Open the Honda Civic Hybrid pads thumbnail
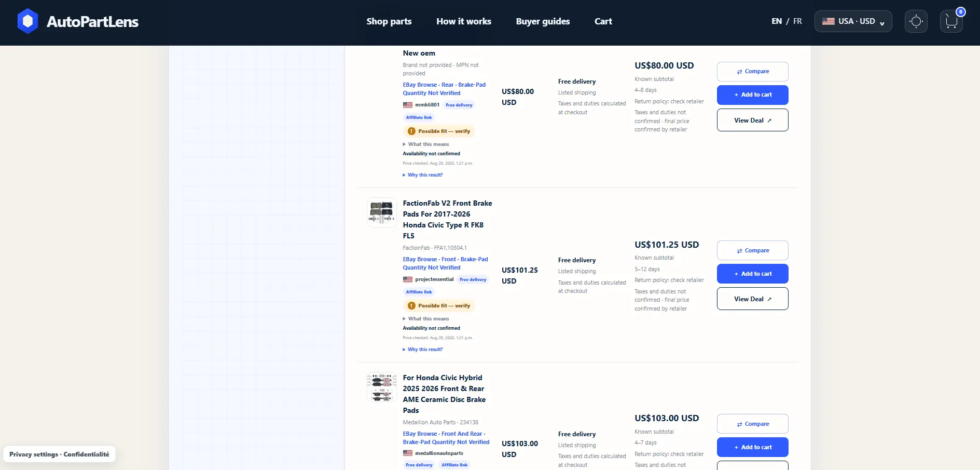Image resolution: width=980 pixels, height=470 pixels. (382, 387)
